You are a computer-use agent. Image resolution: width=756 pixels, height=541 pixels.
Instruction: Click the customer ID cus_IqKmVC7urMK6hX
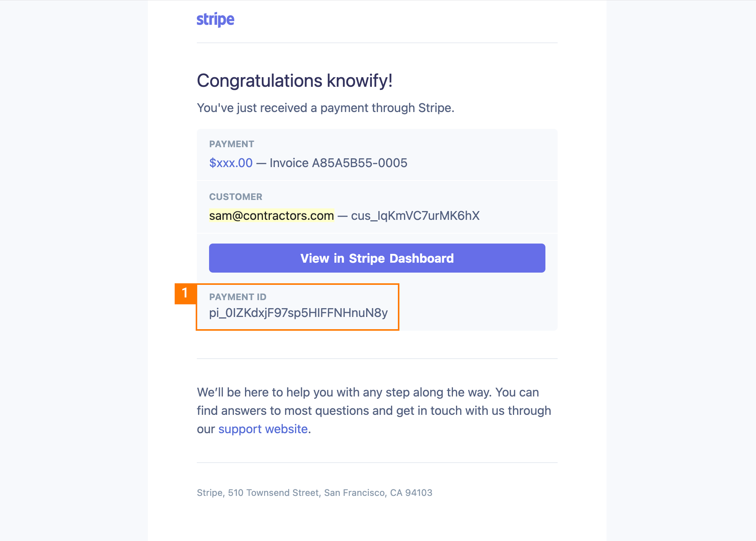[415, 216]
